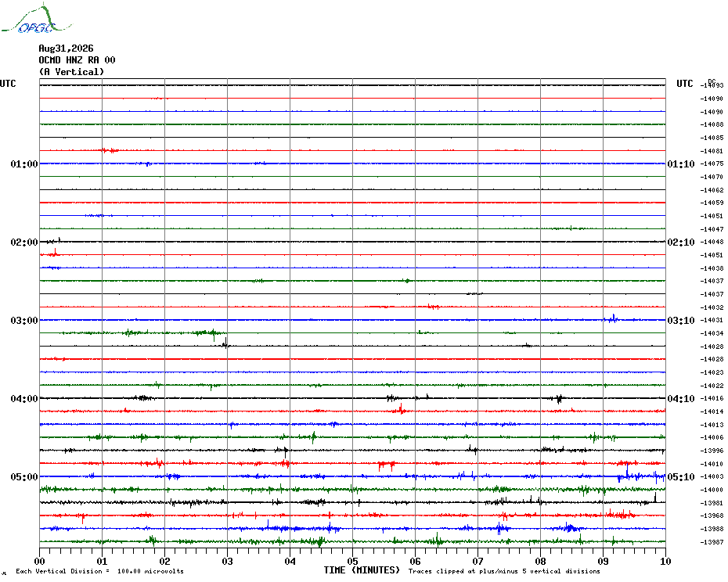
Task: Click minute 06 on the time axis
Action: coord(415,561)
